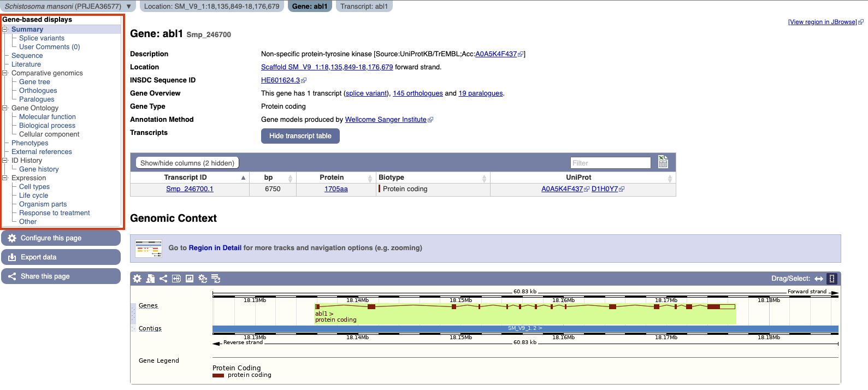Open Show/hide columns dropdown
This screenshot has width=868, height=390.
[x=187, y=163]
